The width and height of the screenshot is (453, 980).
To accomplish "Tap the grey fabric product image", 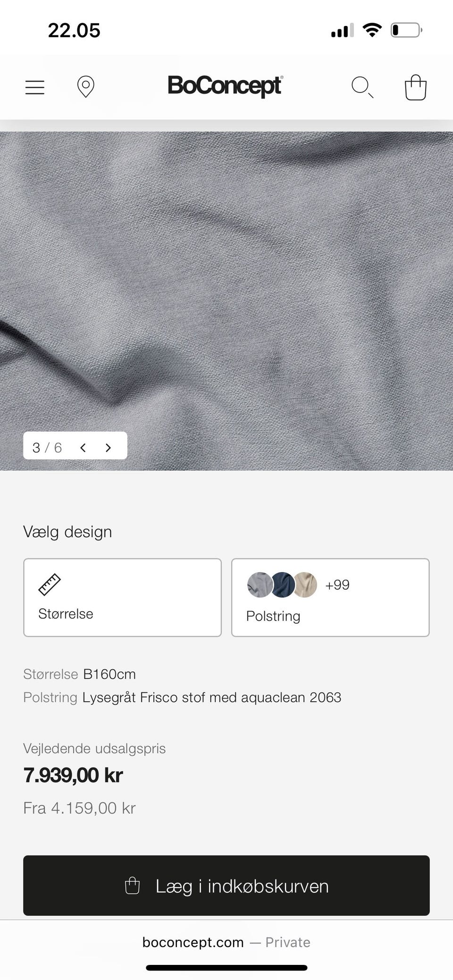I will coord(226,301).
